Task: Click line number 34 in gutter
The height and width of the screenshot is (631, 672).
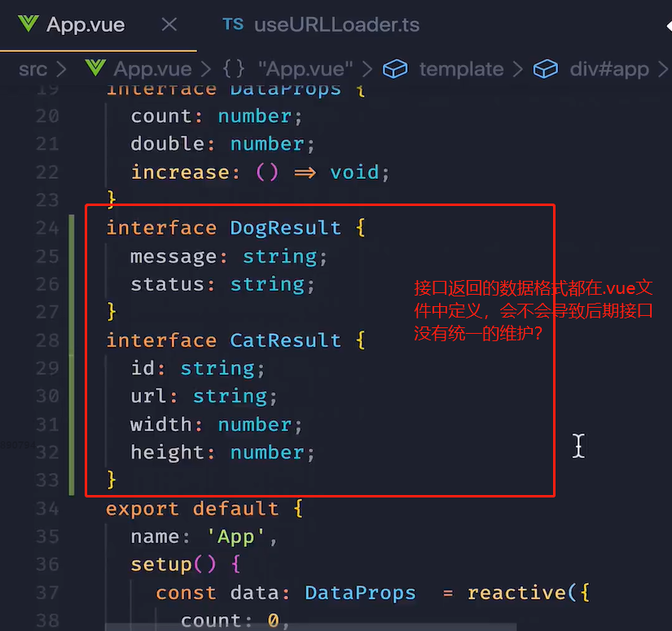Action: click(47, 509)
